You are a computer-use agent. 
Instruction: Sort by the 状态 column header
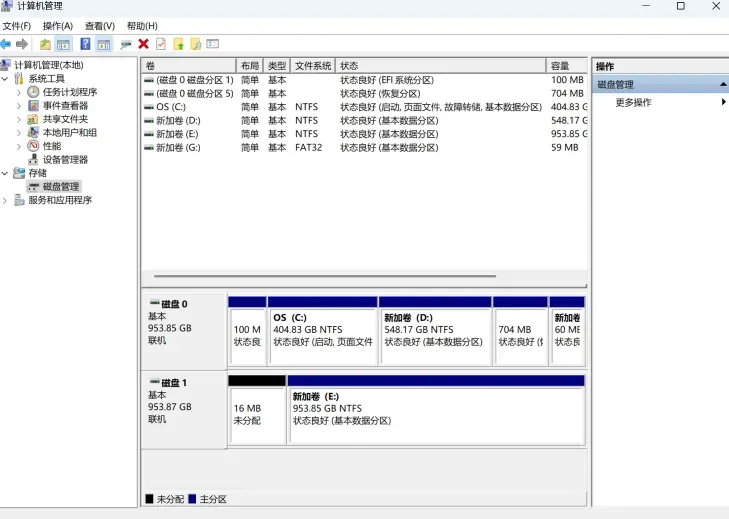coord(440,66)
